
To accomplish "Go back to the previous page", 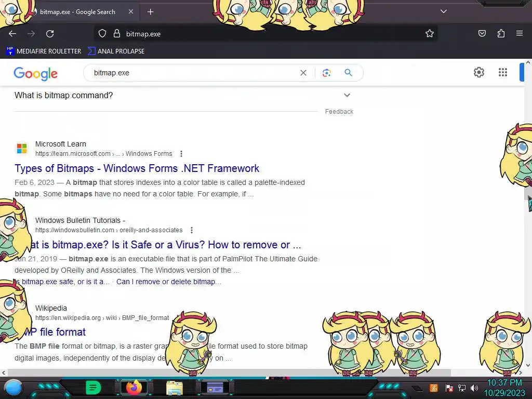I will pos(12,34).
